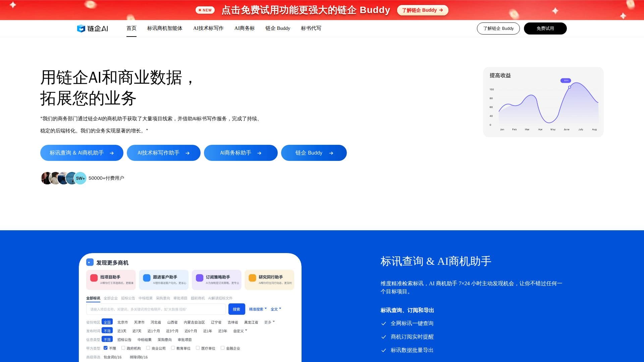Click the blue 跟进客户助手 icon
The height and width of the screenshot is (362, 644).
coord(147,278)
